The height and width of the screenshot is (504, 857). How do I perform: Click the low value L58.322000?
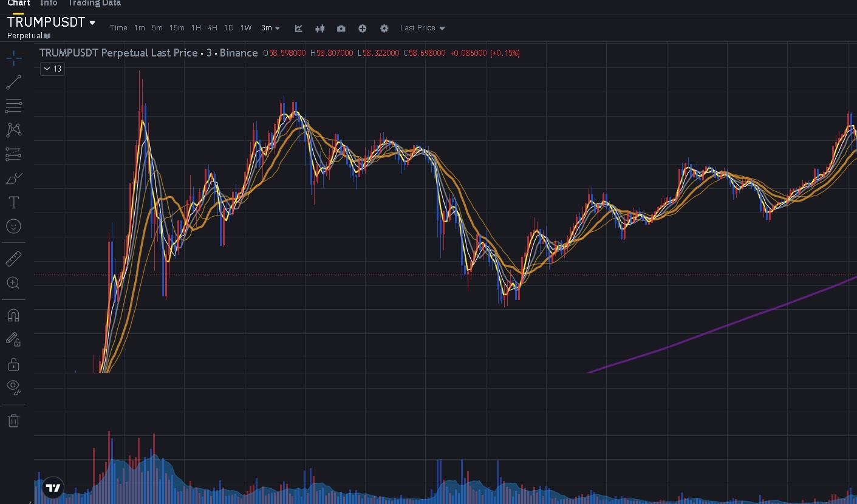[x=378, y=53]
